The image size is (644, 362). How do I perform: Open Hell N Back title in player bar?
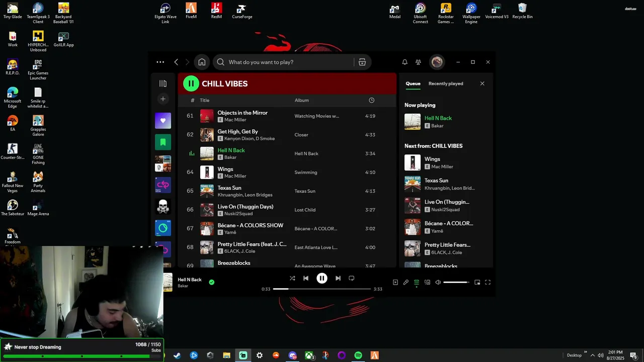click(x=190, y=280)
